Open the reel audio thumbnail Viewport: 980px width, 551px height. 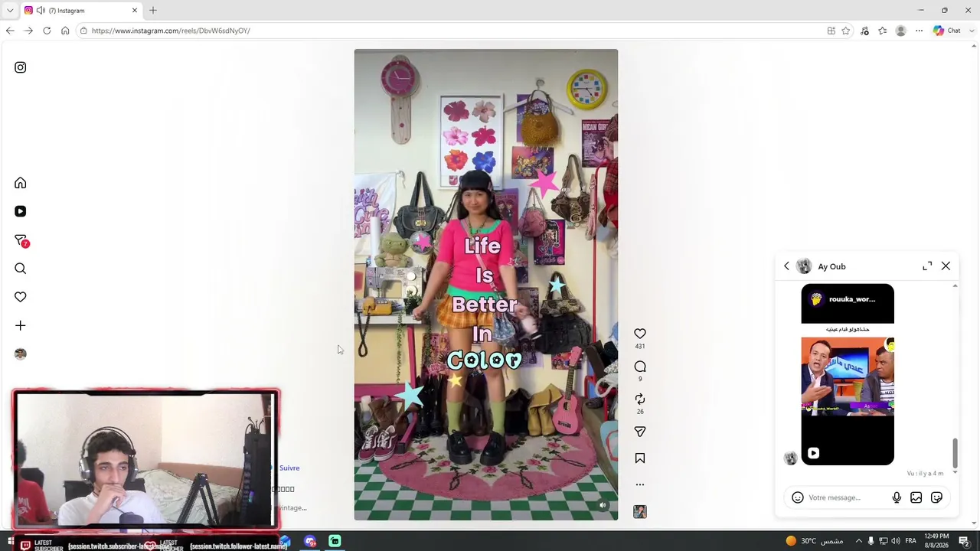(640, 512)
